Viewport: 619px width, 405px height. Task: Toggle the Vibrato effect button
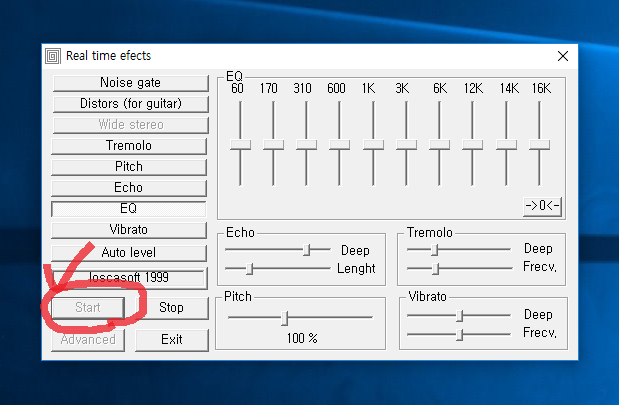click(x=129, y=230)
